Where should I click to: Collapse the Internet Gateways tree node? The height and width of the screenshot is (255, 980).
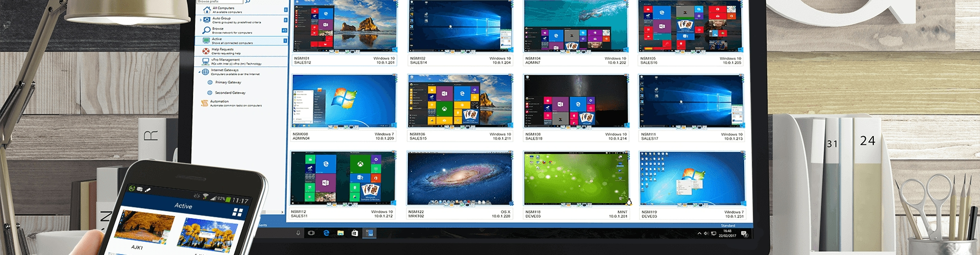pyautogui.click(x=200, y=72)
